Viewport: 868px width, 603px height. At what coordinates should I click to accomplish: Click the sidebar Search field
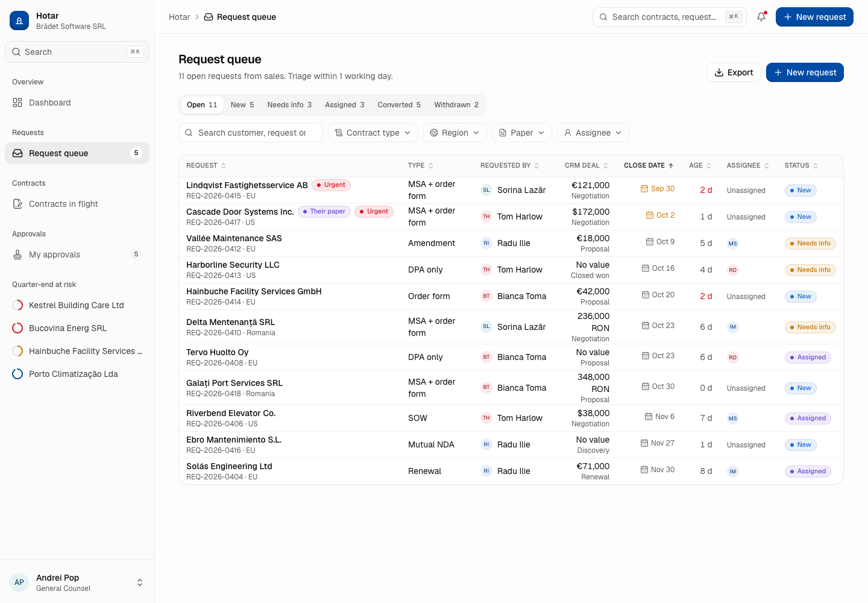[77, 52]
